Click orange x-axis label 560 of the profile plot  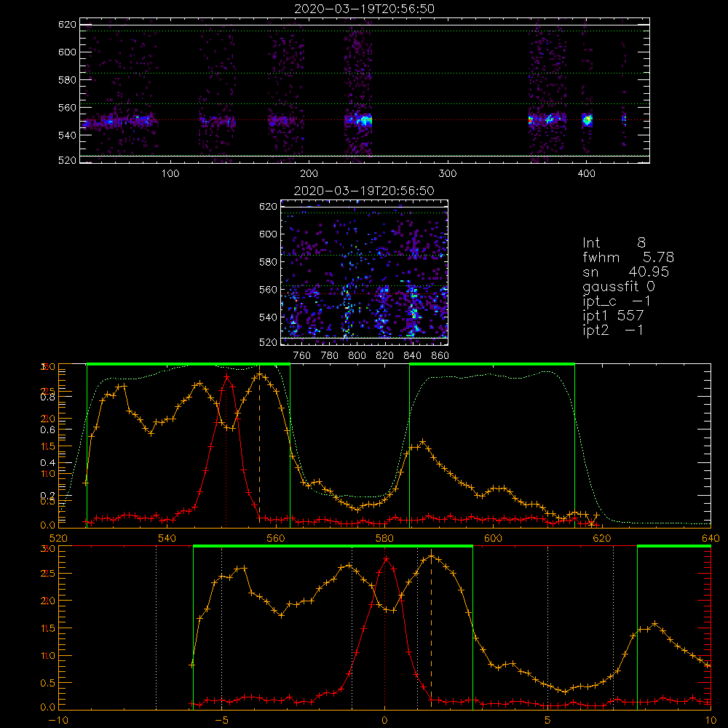(276, 539)
